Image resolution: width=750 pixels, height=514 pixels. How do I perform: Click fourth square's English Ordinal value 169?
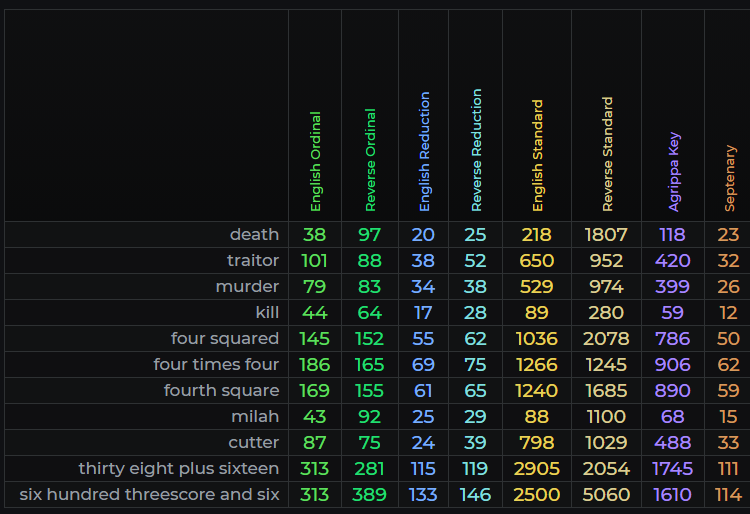pyautogui.click(x=314, y=390)
